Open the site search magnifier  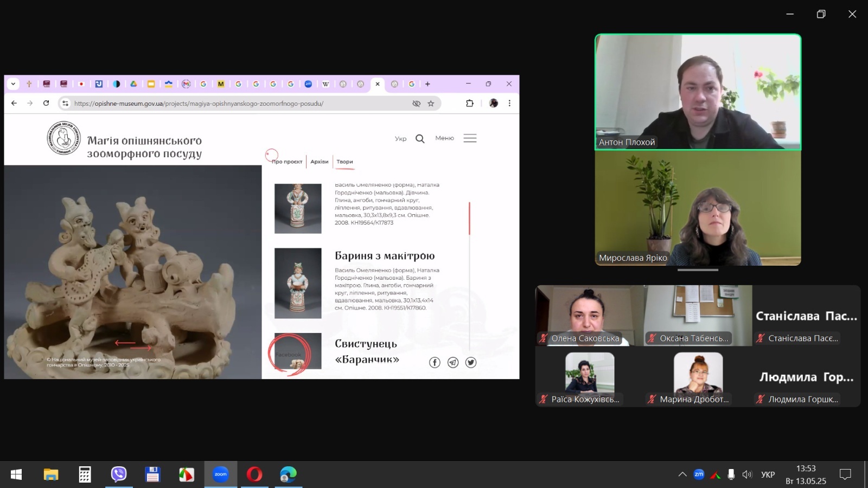coord(420,139)
